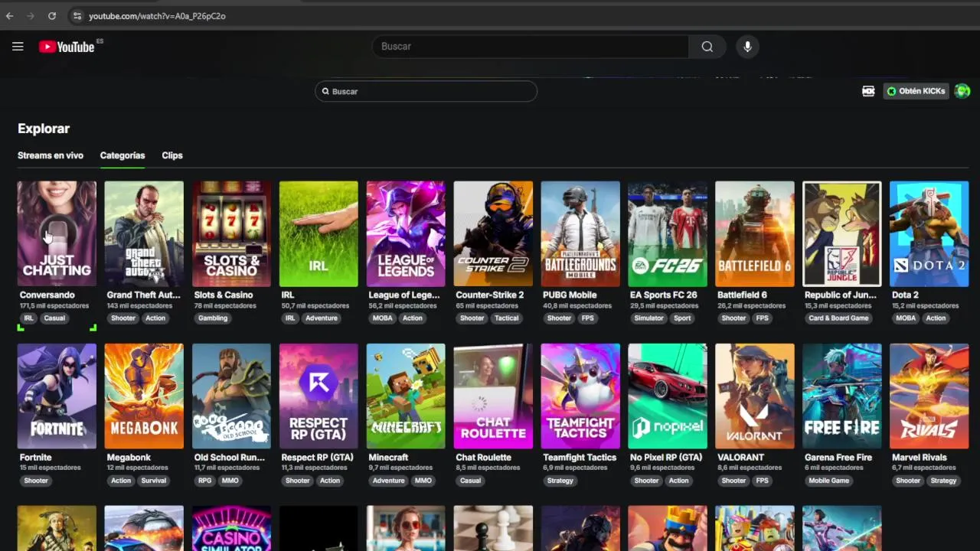Open the League of Legends thumbnail

[x=406, y=233]
